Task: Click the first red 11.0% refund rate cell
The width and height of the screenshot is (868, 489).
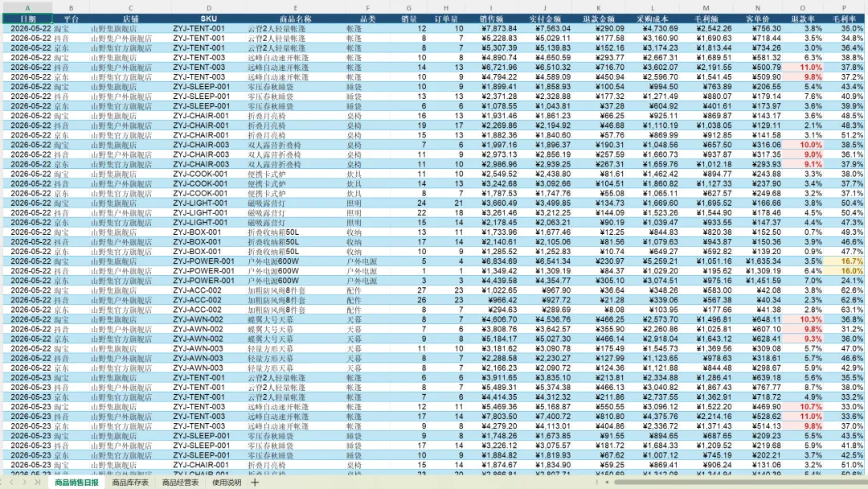Action: [x=803, y=67]
